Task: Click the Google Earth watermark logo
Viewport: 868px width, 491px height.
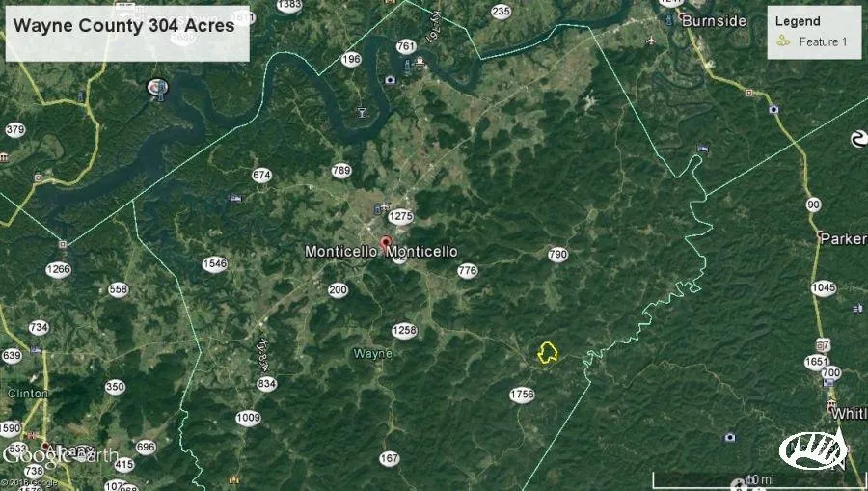Action: coord(60,455)
